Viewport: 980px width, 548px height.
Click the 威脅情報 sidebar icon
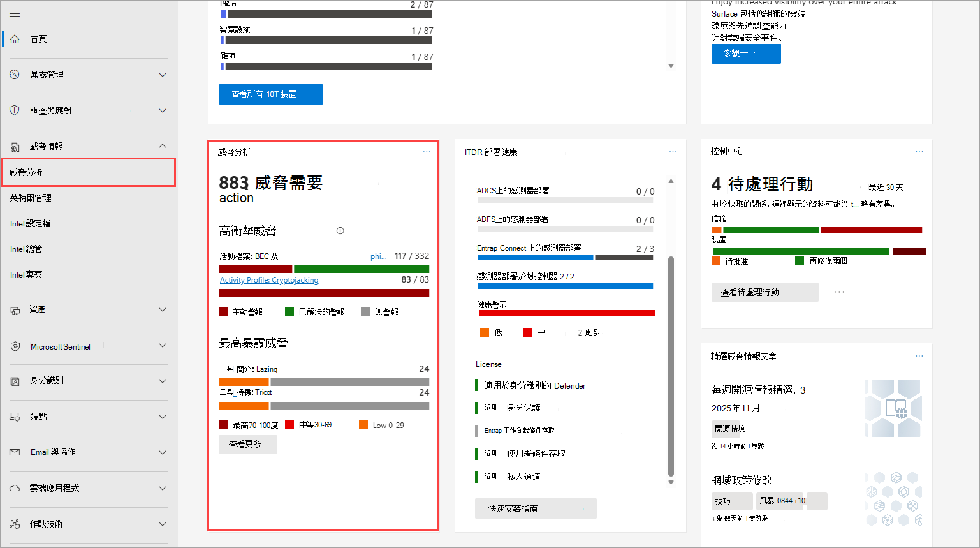coord(15,146)
